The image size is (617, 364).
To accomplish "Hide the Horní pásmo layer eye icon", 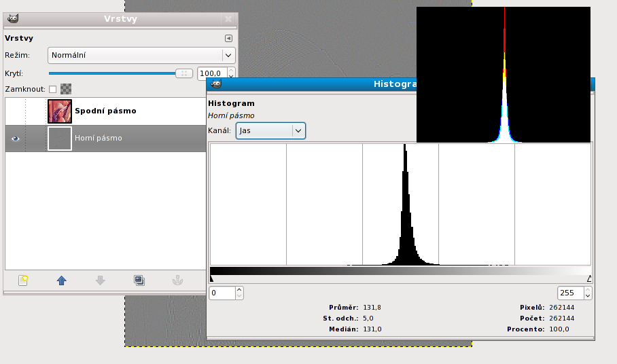I will coord(16,139).
